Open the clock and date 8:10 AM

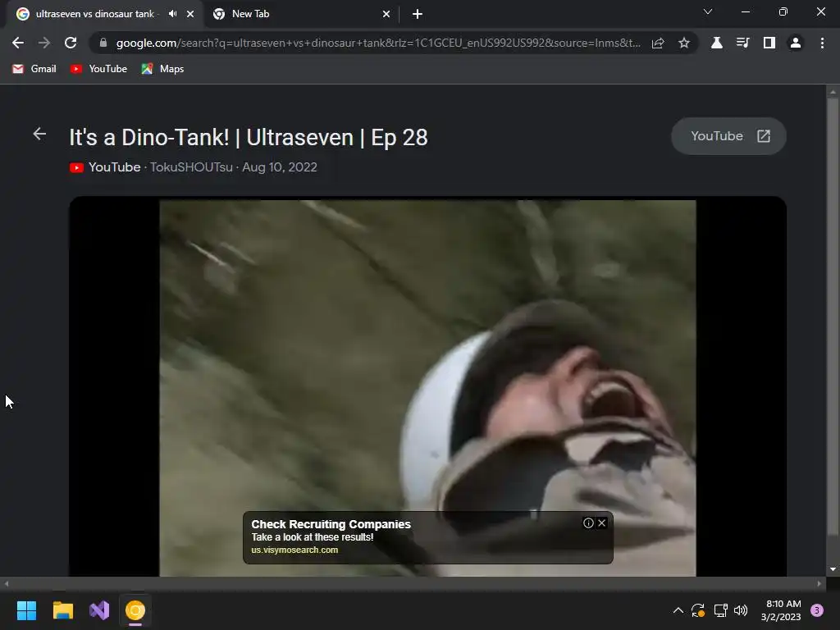coord(781,610)
